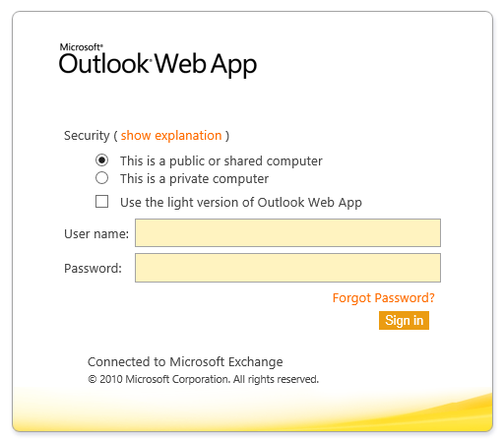The image size is (504, 443).
Task: Click the "User name:" field label
Action: (x=96, y=234)
